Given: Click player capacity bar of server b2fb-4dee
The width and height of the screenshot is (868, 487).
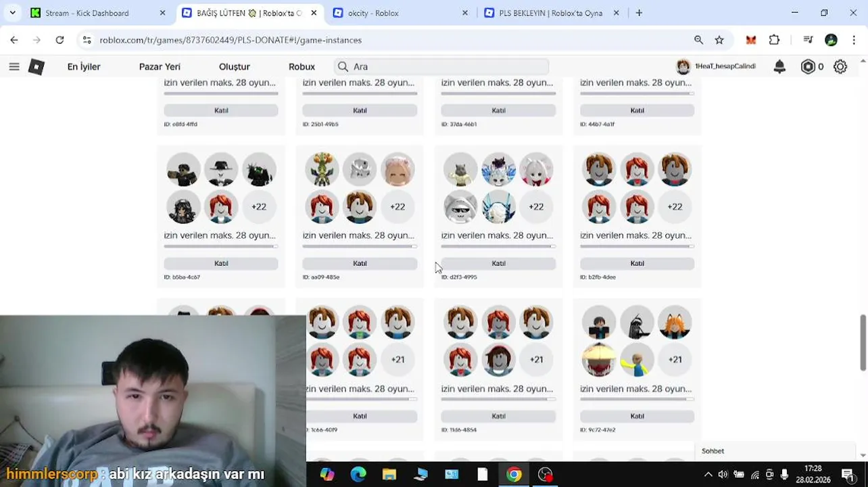Looking at the screenshot, I should click(637, 246).
